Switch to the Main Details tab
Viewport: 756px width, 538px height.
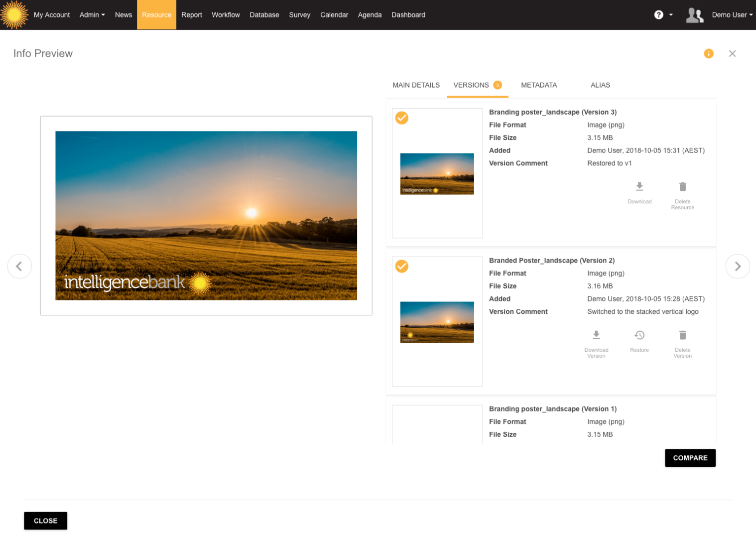click(416, 85)
